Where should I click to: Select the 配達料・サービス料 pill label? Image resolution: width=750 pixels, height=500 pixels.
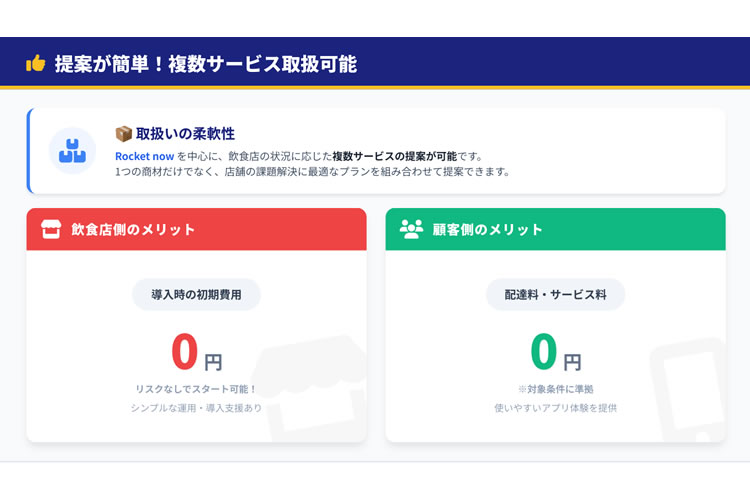555,295
